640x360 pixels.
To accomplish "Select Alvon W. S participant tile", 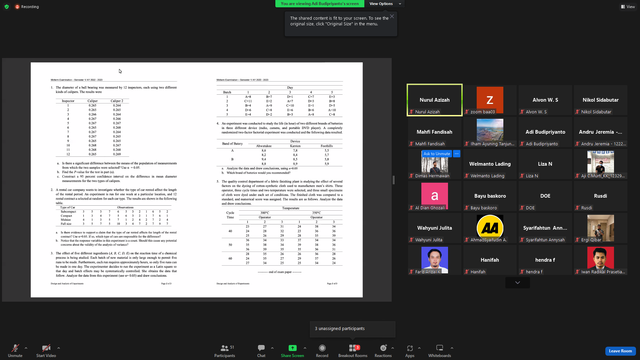I will 545,100.
